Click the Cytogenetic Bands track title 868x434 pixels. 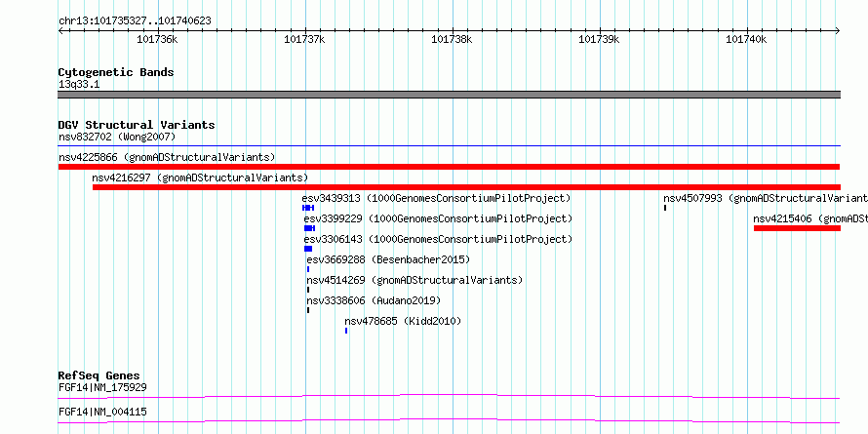pyautogui.click(x=116, y=72)
